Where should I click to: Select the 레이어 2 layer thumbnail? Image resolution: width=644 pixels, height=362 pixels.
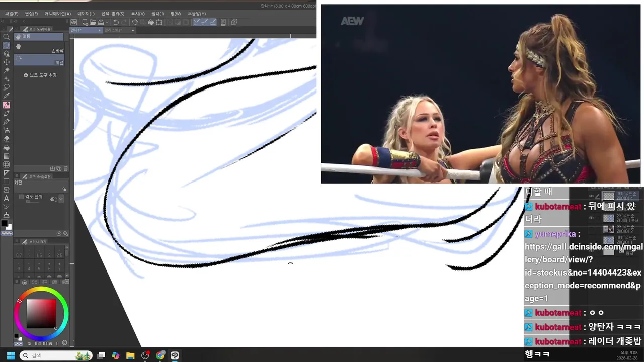[x=609, y=229]
